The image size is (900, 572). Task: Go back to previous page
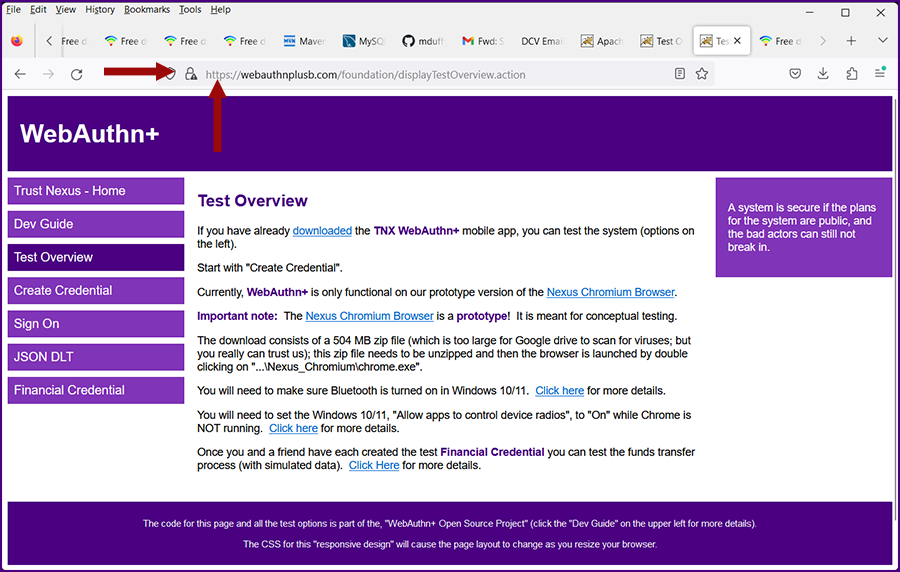pos(20,74)
